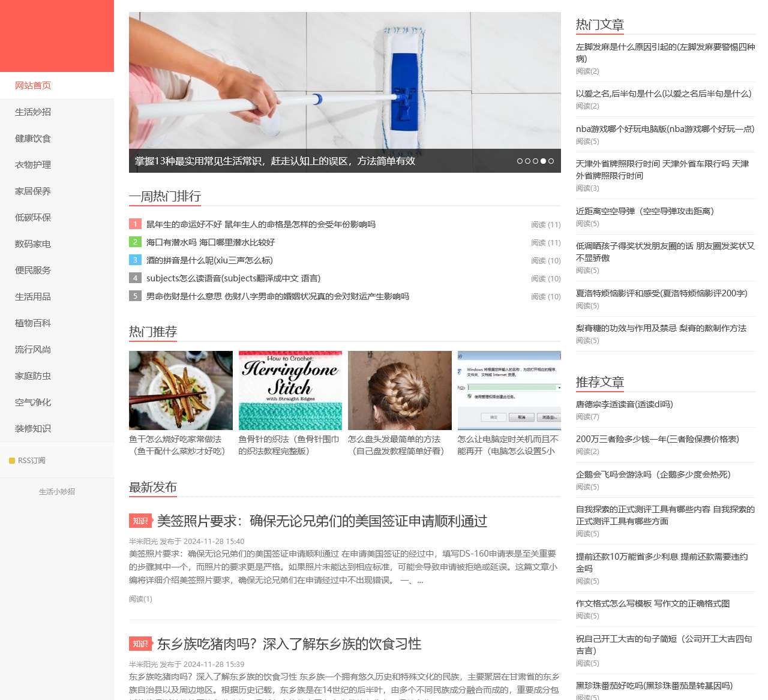Click the yellow square beside RSS订阅

11,461
